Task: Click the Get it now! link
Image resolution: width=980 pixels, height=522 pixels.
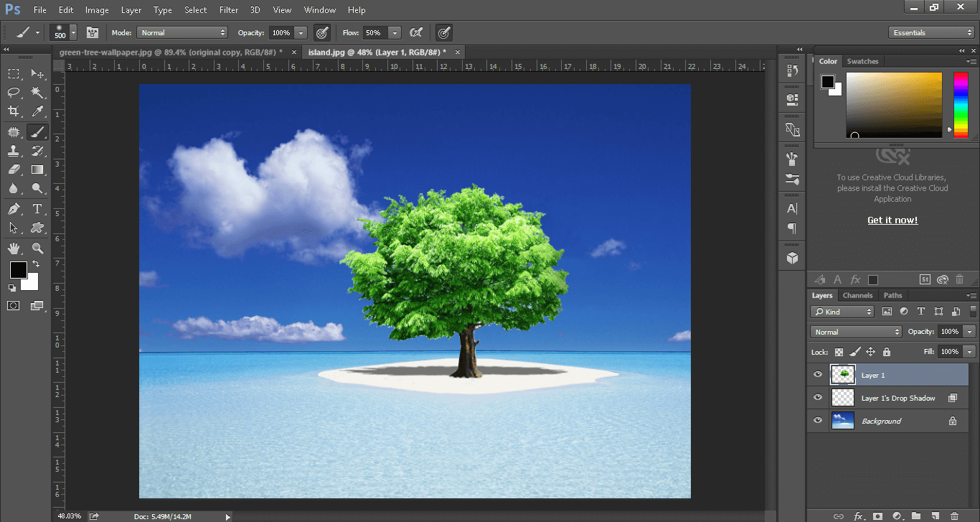Action: pos(892,220)
